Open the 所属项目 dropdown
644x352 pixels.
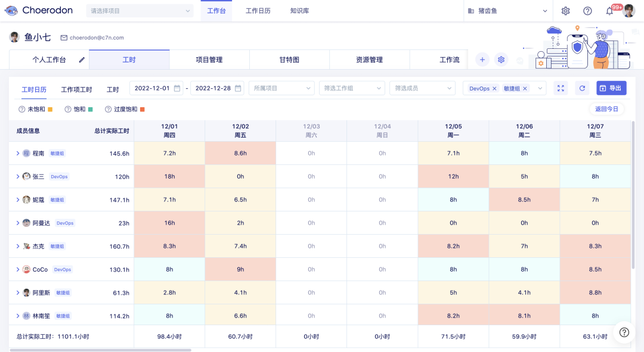[281, 88]
